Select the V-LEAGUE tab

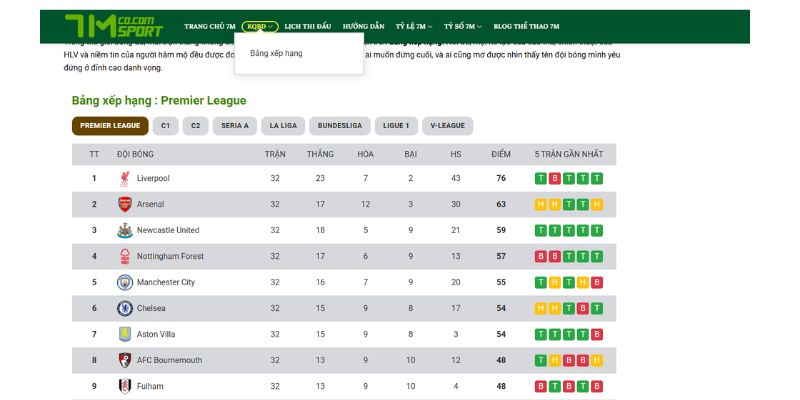click(447, 126)
